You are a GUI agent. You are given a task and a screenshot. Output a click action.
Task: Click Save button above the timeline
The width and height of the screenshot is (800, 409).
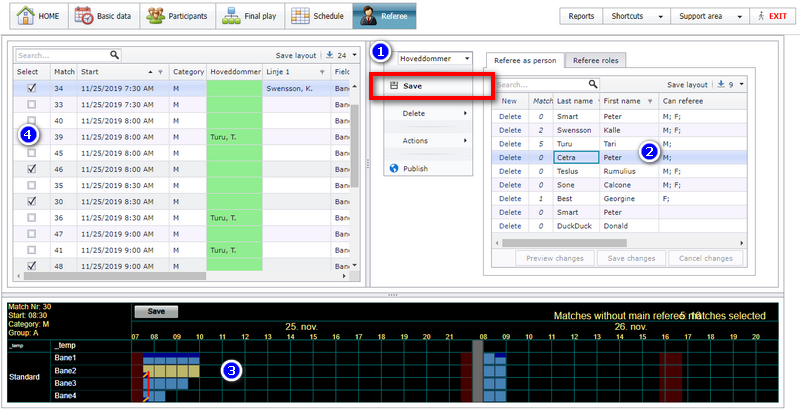coord(156,311)
